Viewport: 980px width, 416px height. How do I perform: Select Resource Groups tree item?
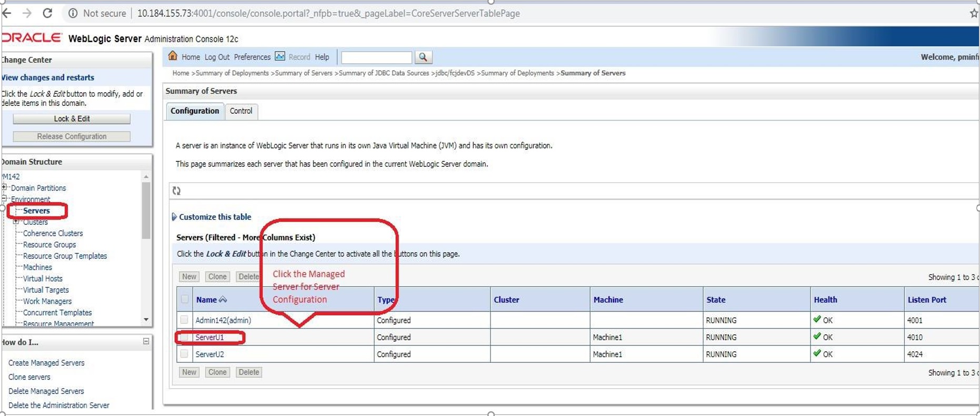pyautogui.click(x=49, y=245)
